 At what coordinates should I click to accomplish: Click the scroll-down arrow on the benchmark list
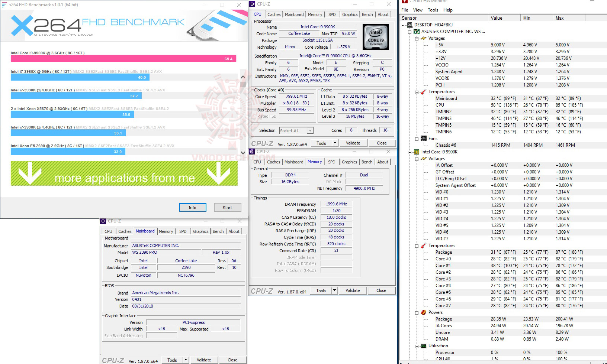pyautogui.click(x=243, y=152)
